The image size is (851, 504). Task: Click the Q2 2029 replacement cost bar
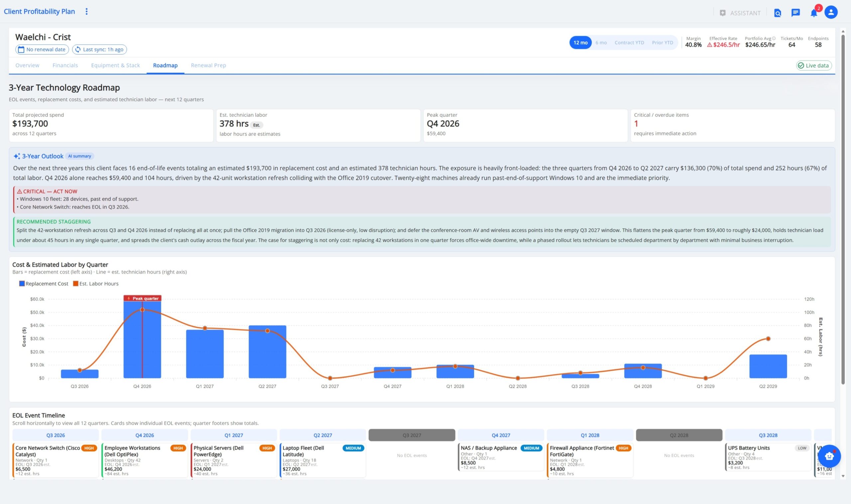[x=768, y=366]
